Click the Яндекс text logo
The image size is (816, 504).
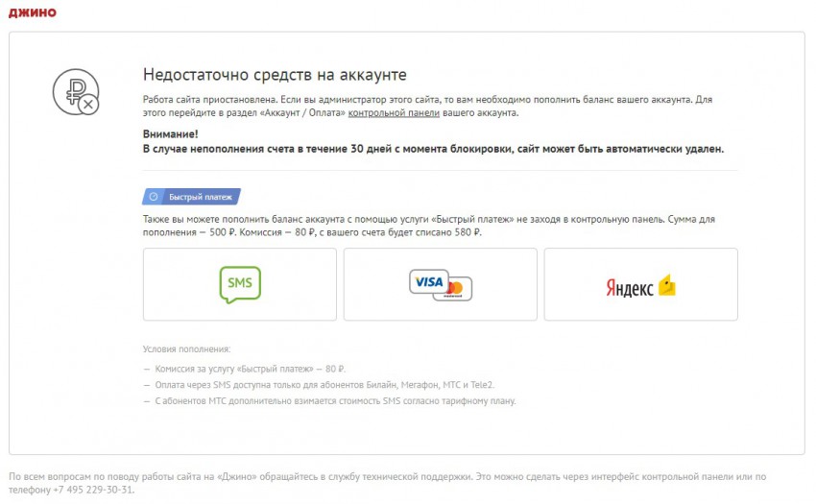(630, 287)
